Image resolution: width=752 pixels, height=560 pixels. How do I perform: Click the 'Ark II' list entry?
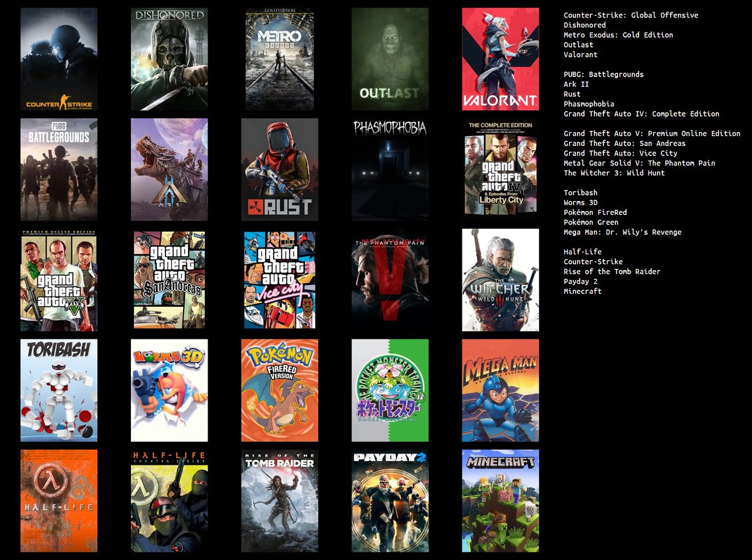click(576, 85)
